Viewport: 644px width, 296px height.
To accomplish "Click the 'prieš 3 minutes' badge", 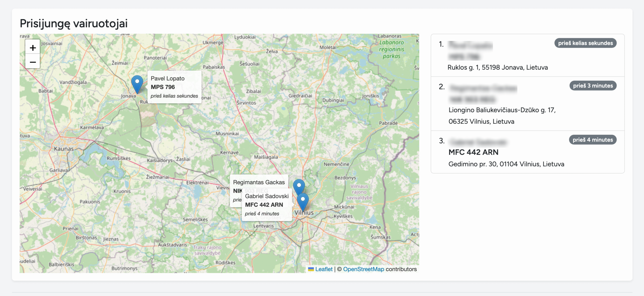I will point(593,86).
